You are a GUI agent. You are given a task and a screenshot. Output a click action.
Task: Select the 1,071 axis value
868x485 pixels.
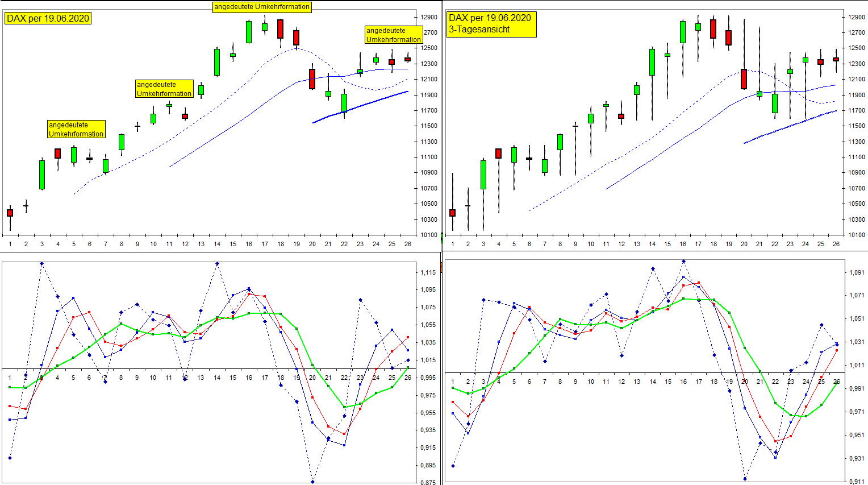[857, 296]
